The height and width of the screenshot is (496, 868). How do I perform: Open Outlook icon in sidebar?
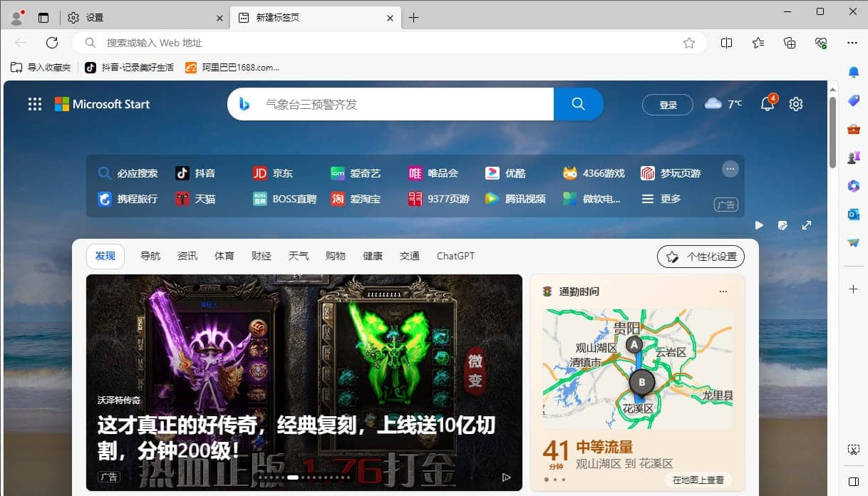(854, 215)
